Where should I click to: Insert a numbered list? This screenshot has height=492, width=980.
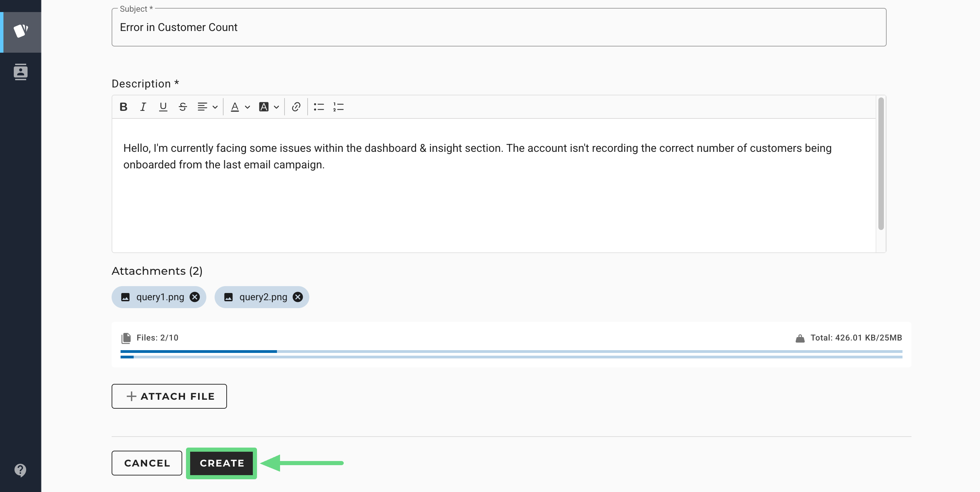338,107
